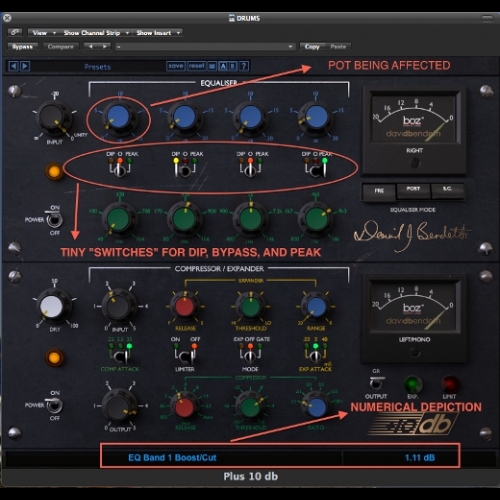This screenshot has height=500, width=500.
Task: Click the green expander THRESHOLD knob
Action: coord(250,307)
